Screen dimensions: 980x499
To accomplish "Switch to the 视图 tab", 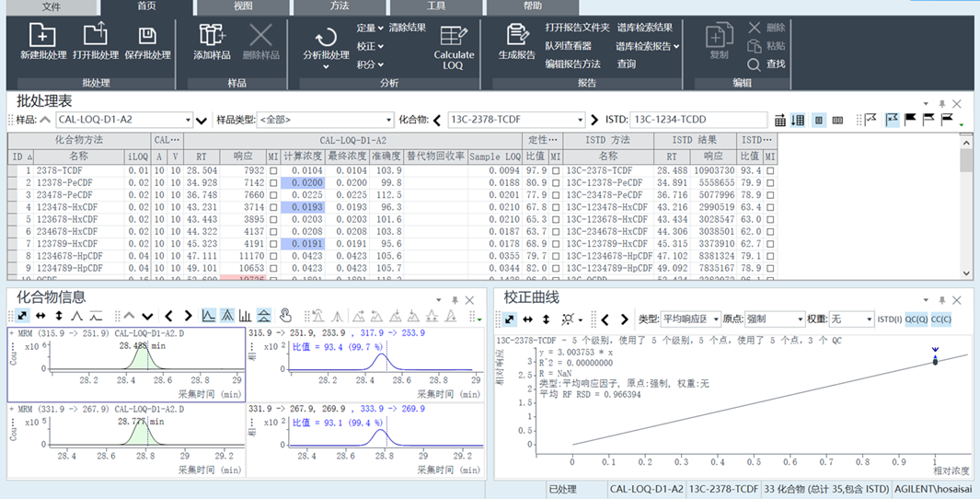I will tap(243, 6).
